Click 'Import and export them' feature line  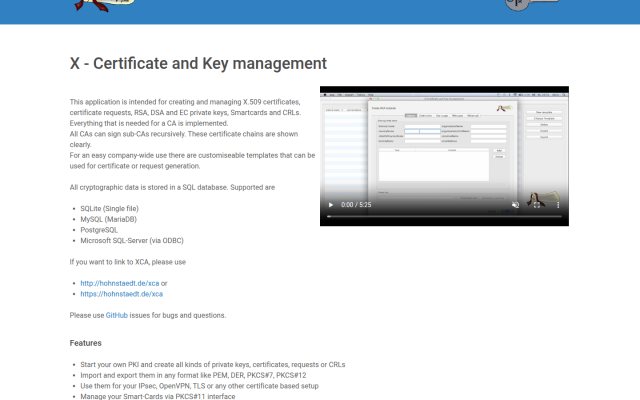pos(193,375)
